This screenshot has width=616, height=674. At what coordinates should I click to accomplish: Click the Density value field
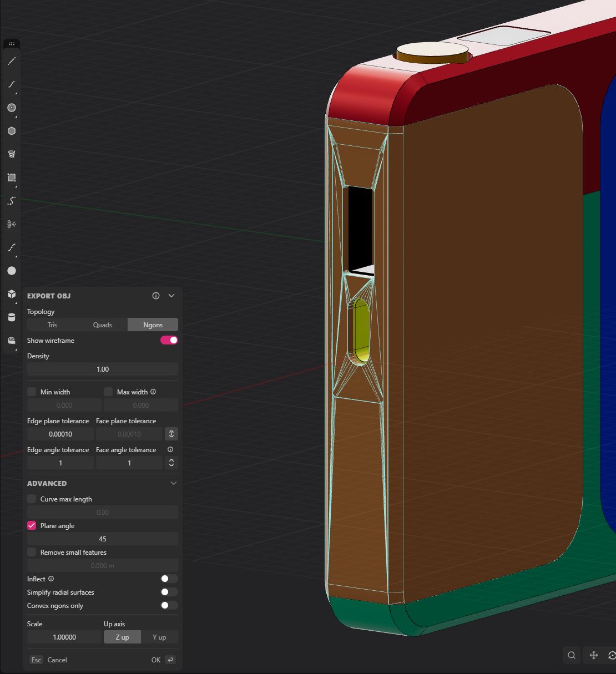(103, 369)
